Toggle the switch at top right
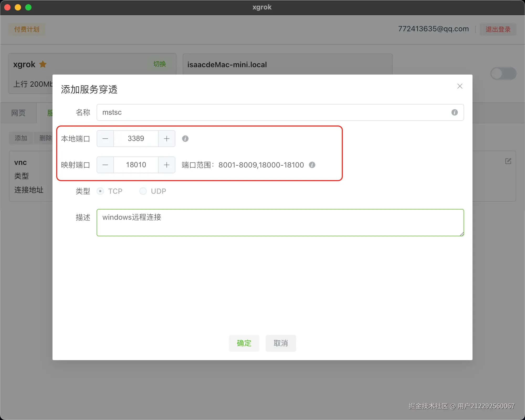Screen dimensions: 525x420 [x=503, y=73]
